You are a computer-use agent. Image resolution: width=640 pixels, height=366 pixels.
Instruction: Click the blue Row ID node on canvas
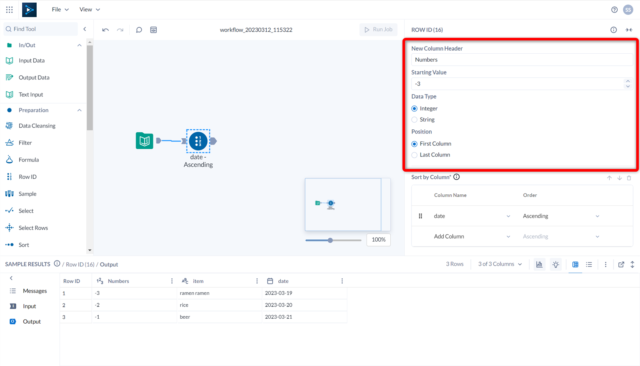coord(198,141)
